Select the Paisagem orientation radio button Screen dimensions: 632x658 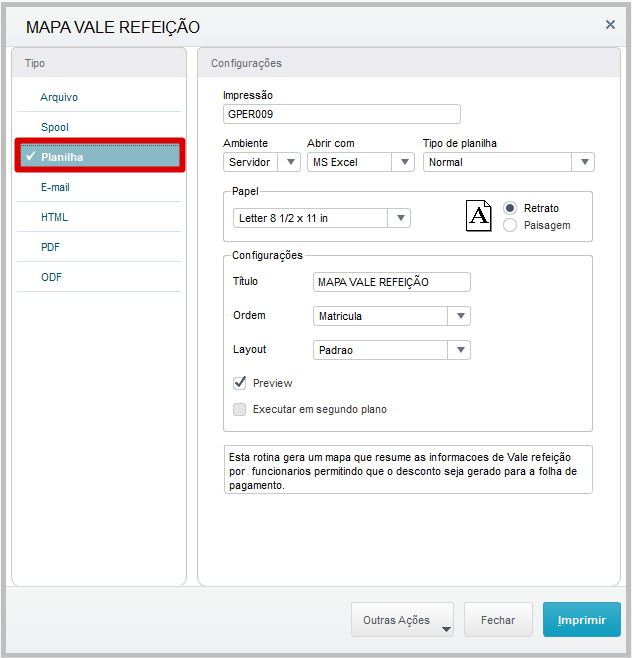click(x=510, y=225)
